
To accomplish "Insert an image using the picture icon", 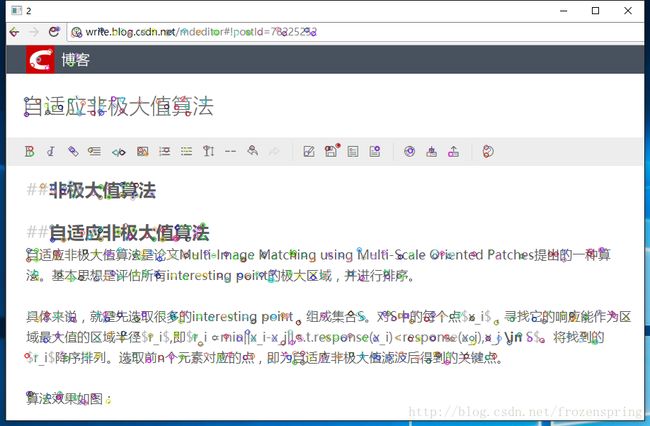I will pyautogui.click(x=143, y=151).
